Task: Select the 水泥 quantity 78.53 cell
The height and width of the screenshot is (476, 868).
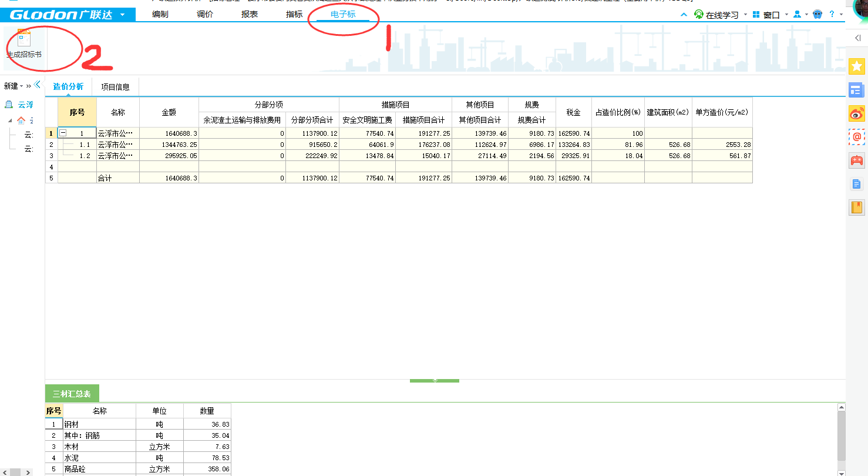Action: pos(207,458)
